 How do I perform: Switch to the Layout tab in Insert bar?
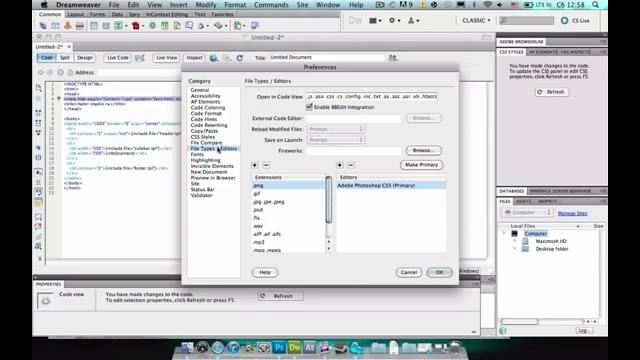76,14
